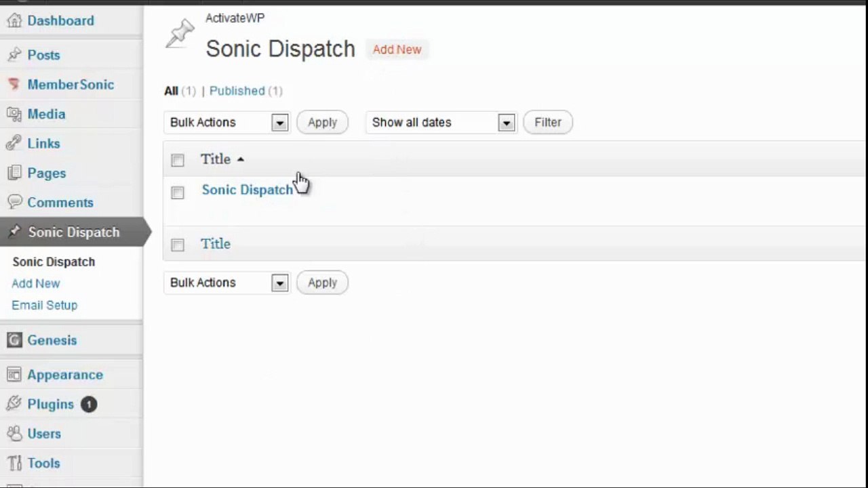Open the Sonic Dispatch post title link

(248, 190)
